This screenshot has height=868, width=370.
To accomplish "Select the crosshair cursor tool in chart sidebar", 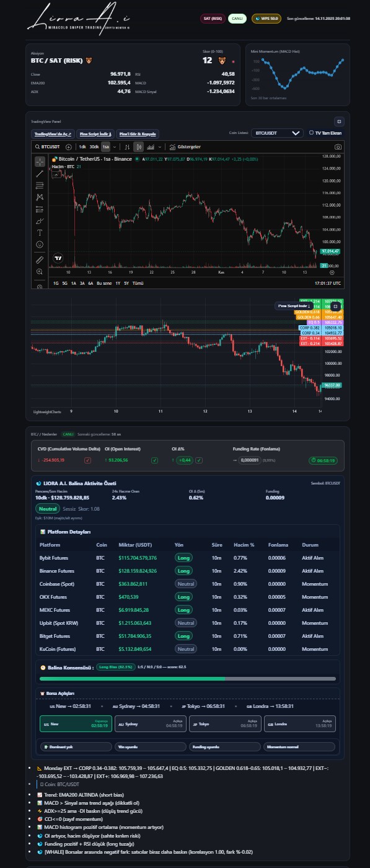I will pos(40,162).
